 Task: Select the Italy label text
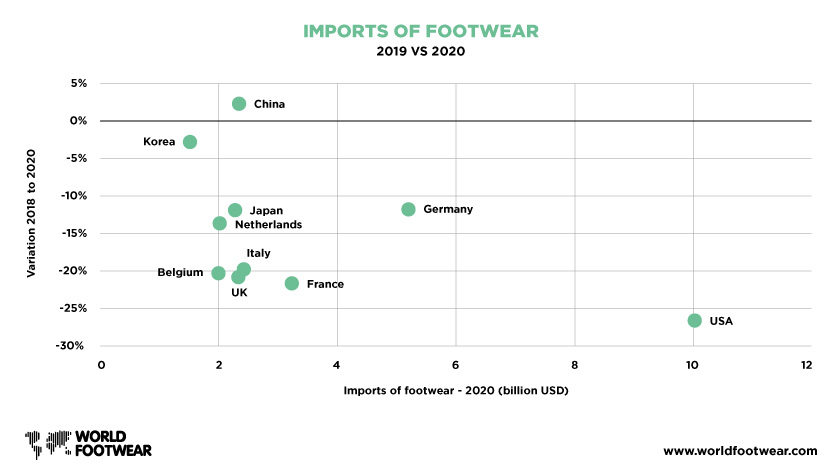coord(258,253)
